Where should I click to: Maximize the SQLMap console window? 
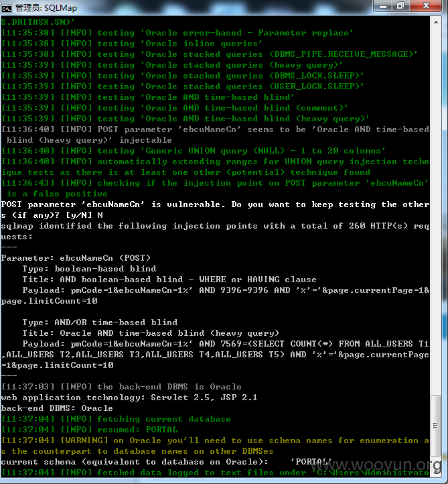pyautogui.click(x=400, y=6)
